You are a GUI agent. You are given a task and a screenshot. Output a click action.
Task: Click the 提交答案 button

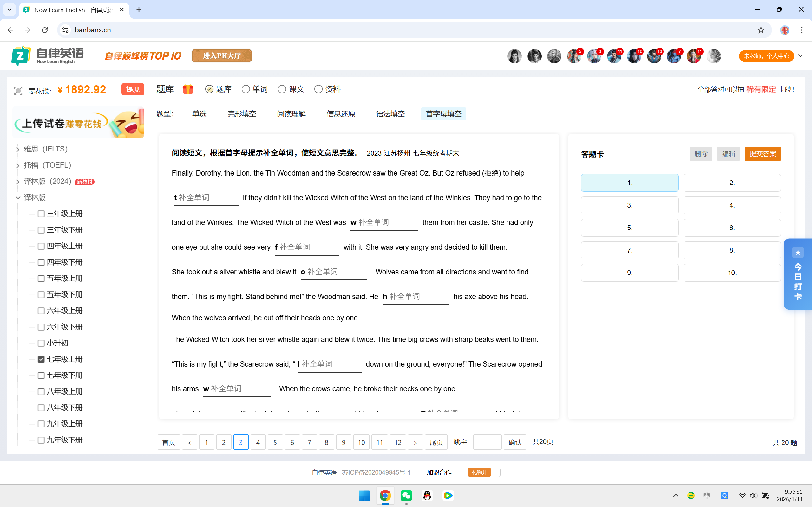[x=762, y=154]
